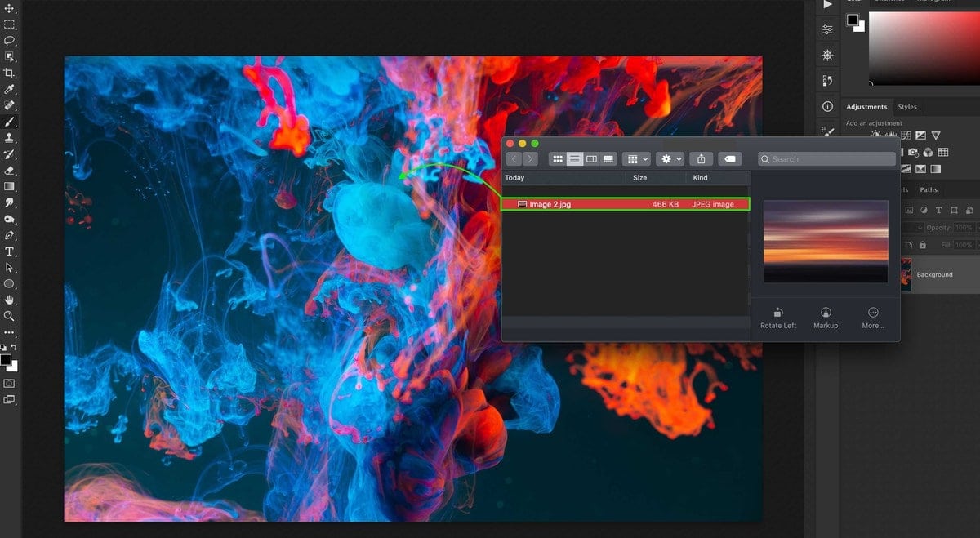This screenshot has width=980, height=538.
Task: Select the Path Selection tool
Action: 10,267
